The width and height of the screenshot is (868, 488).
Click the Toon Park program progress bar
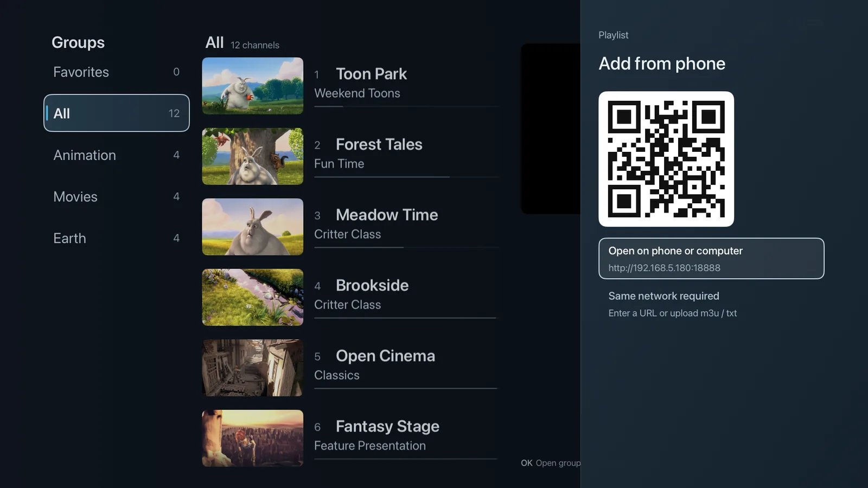pyautogui.click(x=406, y=106)
